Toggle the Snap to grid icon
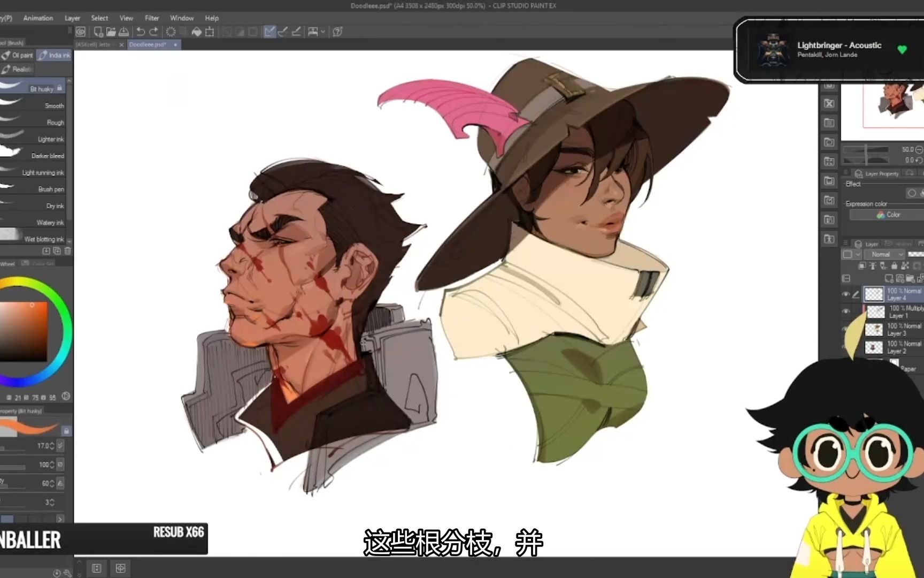924x578 pixels. coord(296,32)
